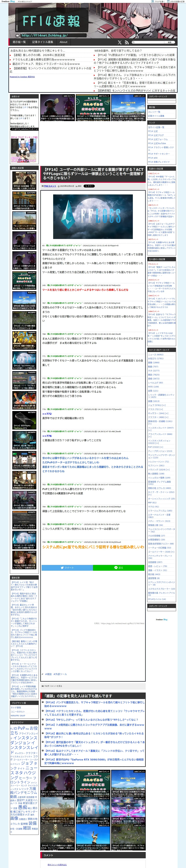Viewport: 186px width, 868px height.
Task: Open bottom grid thumbnail with 102コメント badge
Action: pyautogui.click(x=93, y=837)
